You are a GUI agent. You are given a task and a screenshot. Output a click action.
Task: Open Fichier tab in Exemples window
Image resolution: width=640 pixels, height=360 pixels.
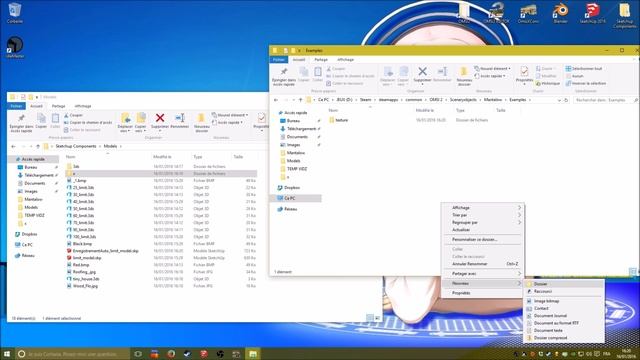[279, 60]
